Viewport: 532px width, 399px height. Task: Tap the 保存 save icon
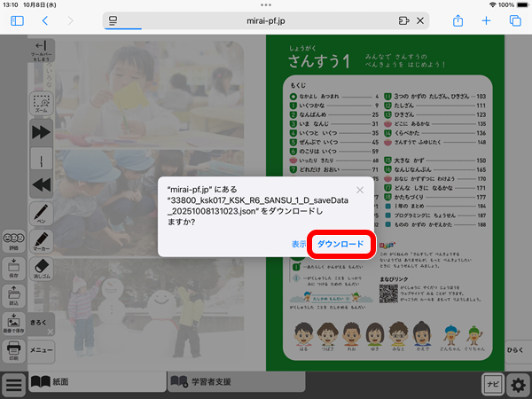coord(13,269)
